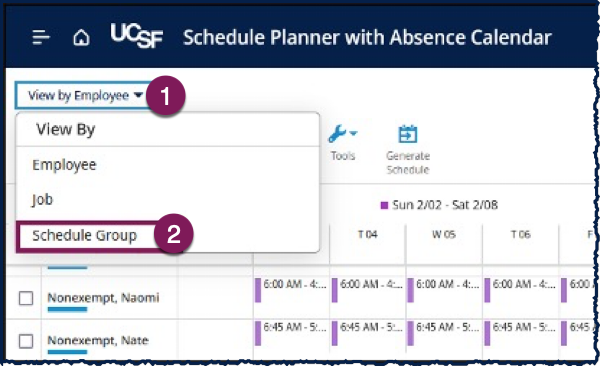Check the box beside Nonexempt, Nate
Screen dimensions: 600x366
click(x=26, y=341)
